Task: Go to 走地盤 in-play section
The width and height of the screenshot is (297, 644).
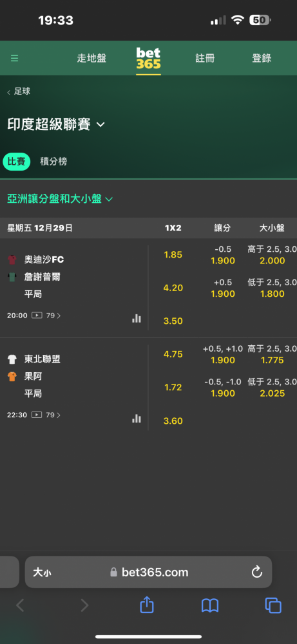Action: (x=91, y=59)
